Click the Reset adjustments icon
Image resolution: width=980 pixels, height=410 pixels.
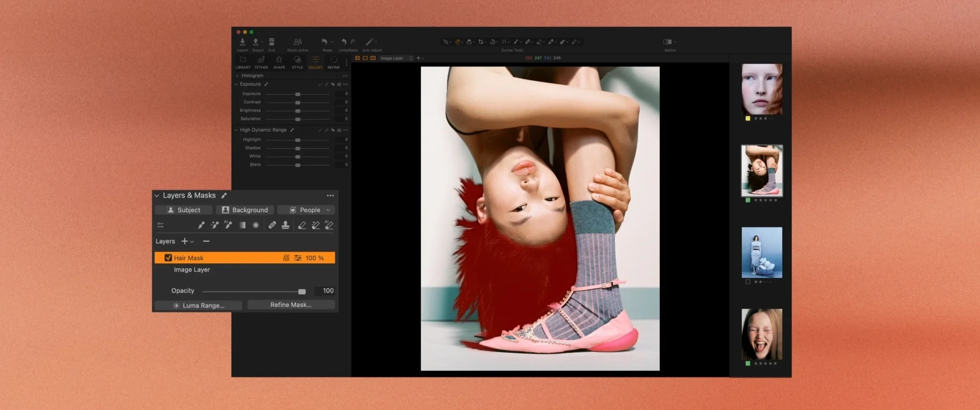[x=324, y=42]
